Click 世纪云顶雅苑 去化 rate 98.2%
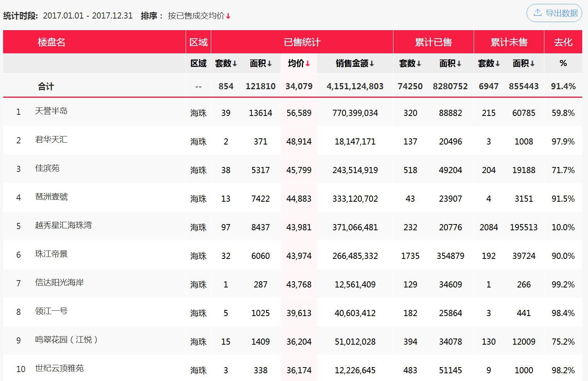The height and width of the screenshot is (381, 588). point(563,370)
